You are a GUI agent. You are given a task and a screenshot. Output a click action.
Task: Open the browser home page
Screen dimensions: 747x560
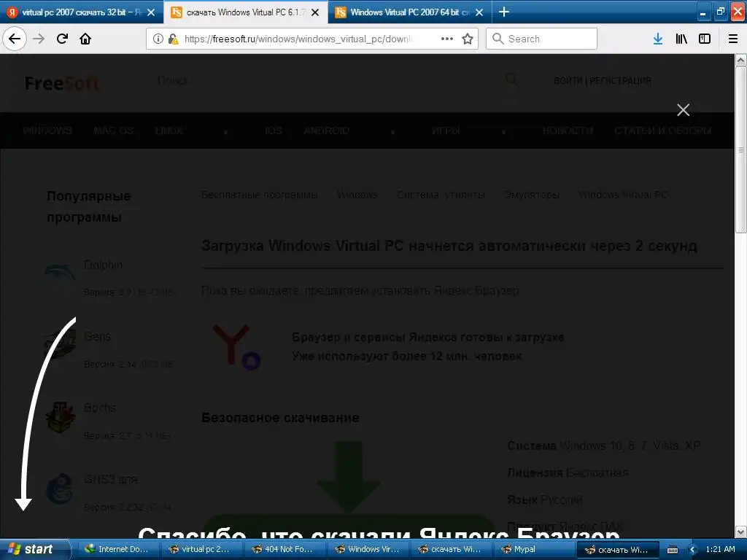pyautogui.click(x=85, y=39)
